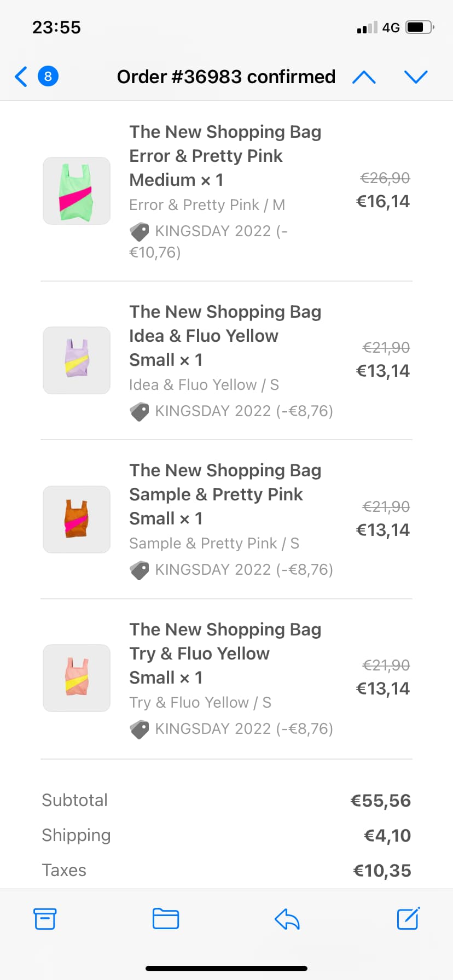
Task: Tap the Error & Pretty Pink Medium product title
Action: (x=225, y=156)
